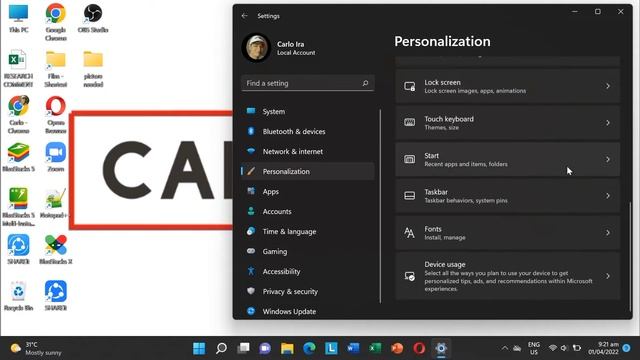Viewport: 640px width, 360px height.
Task: Open taskbar Search magnifier
Action: (221, 348)
